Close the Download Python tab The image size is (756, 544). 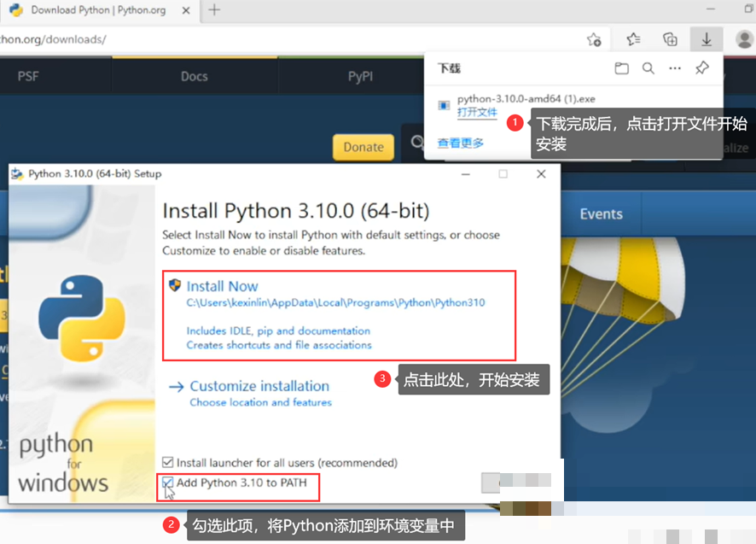point(186,10)
